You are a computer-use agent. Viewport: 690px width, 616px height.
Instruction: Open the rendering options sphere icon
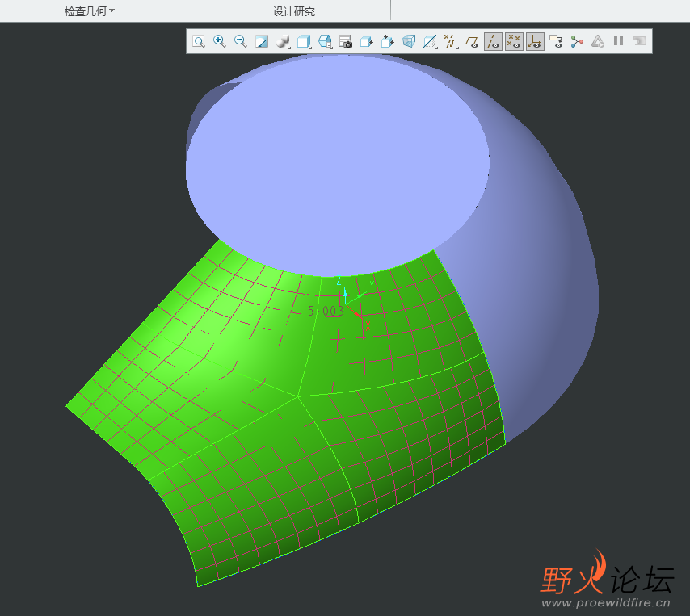click(283, 42)
